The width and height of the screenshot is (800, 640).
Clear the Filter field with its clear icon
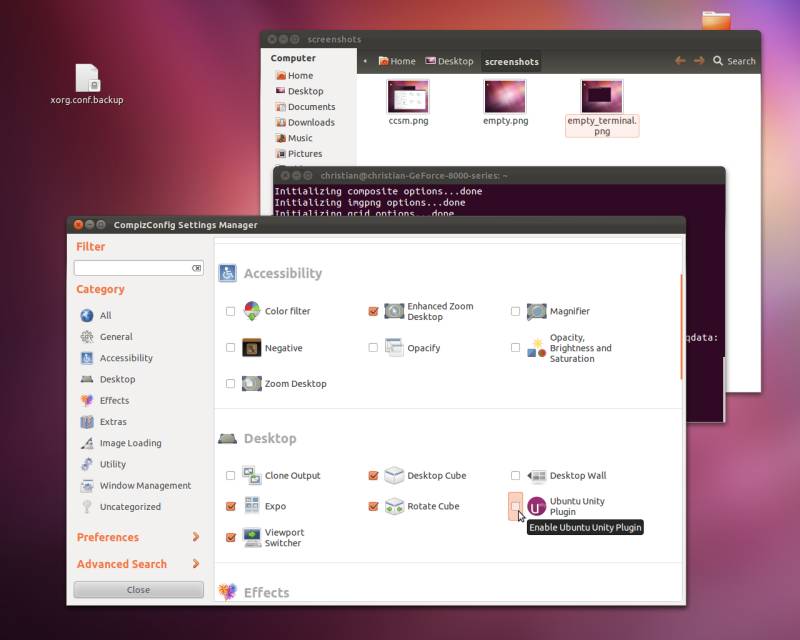[196, 268]
